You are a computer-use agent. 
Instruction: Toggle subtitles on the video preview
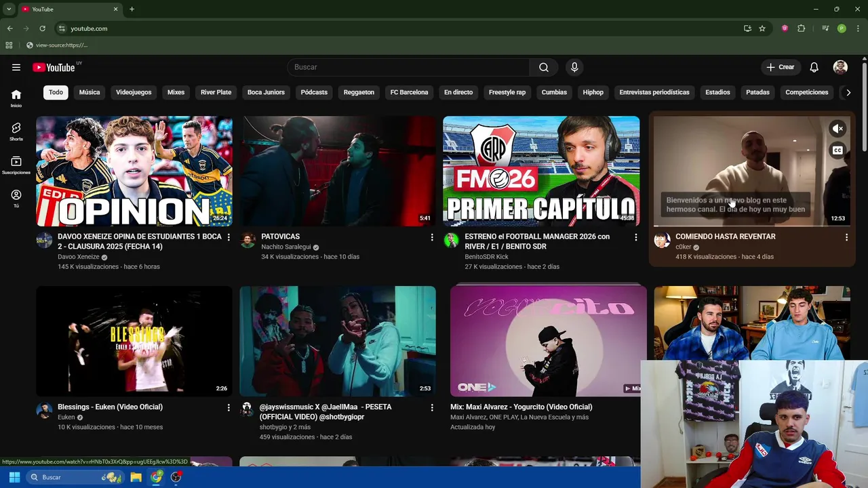coord(838,150)
